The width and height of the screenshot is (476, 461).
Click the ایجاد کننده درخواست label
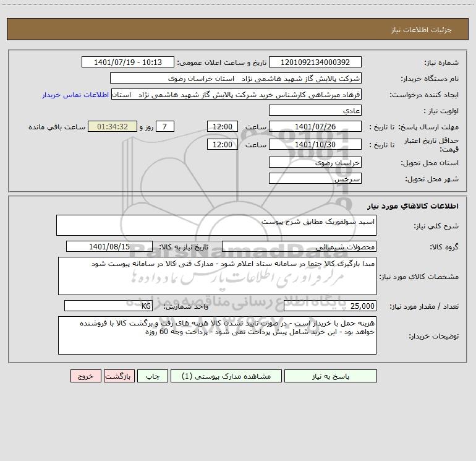click(x=424, y=95)
